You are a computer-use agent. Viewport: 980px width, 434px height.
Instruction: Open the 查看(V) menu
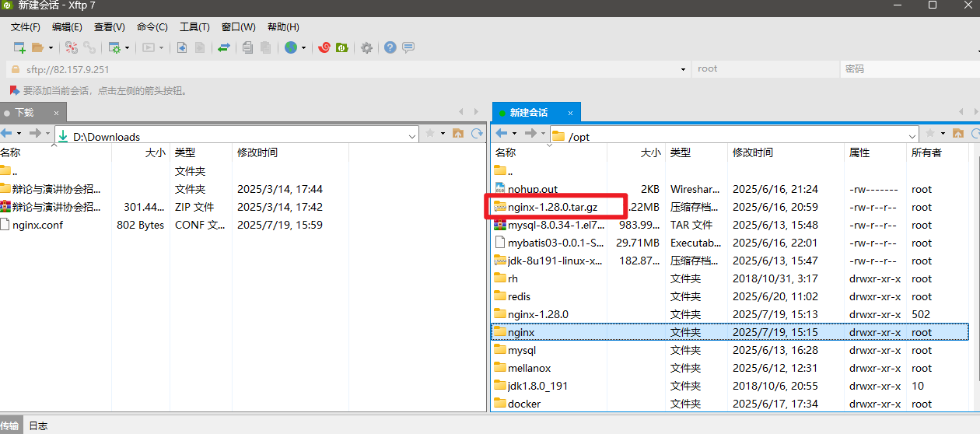pos(110,26)
